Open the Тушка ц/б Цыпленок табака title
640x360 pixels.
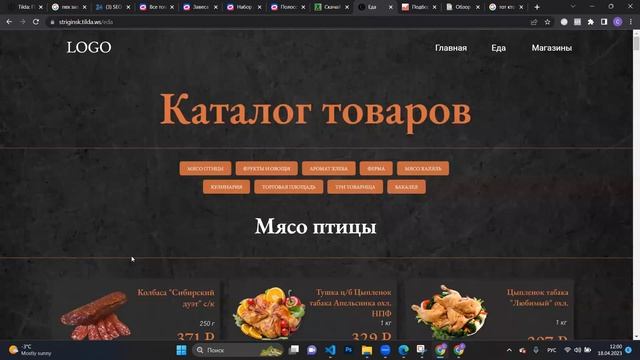[x=350, y=303]
